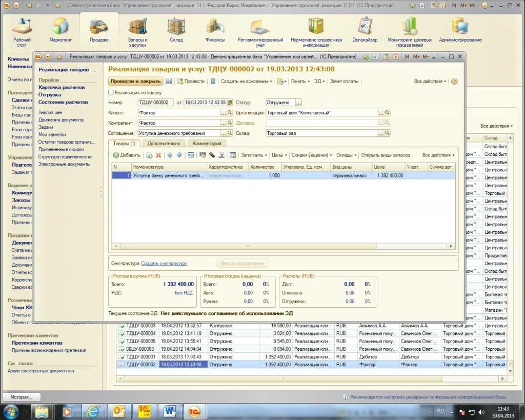Viewport: 525px width, 420px height.
Task: Switch to the Дополнительно tab
Action: [x=164, y=144]
